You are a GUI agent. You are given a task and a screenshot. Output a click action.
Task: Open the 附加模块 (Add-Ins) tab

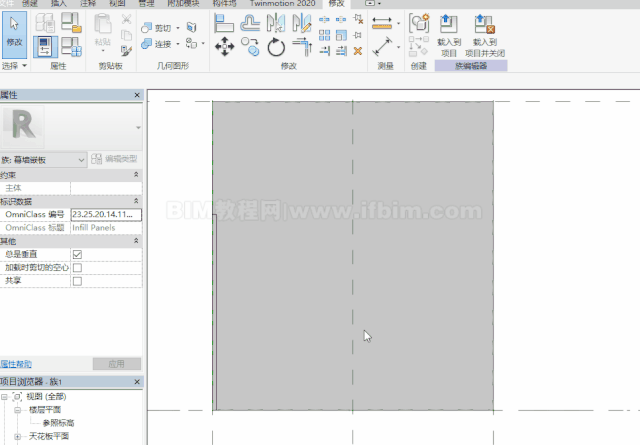[x=184, y=3]
